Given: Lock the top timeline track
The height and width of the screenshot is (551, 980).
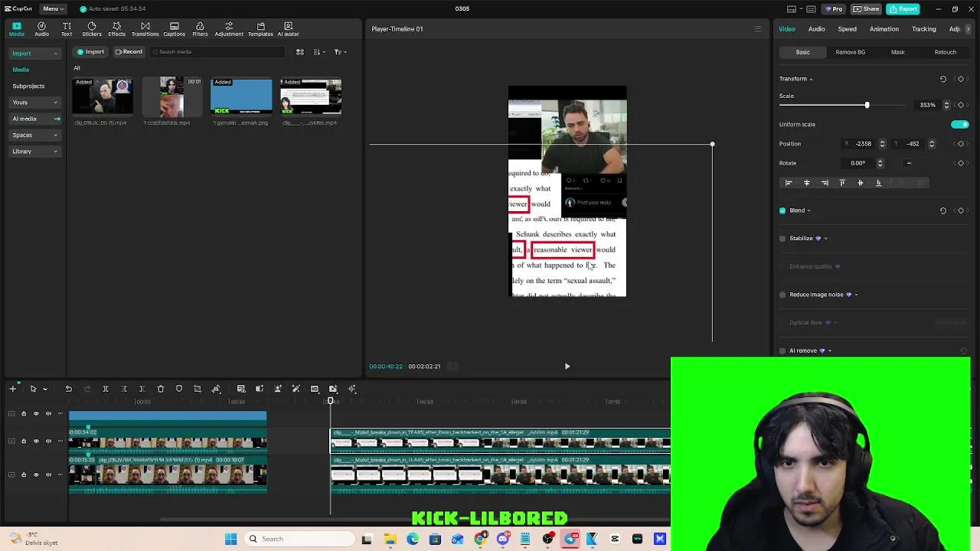Looking at the screenshot, I should (x=24, y=414).
